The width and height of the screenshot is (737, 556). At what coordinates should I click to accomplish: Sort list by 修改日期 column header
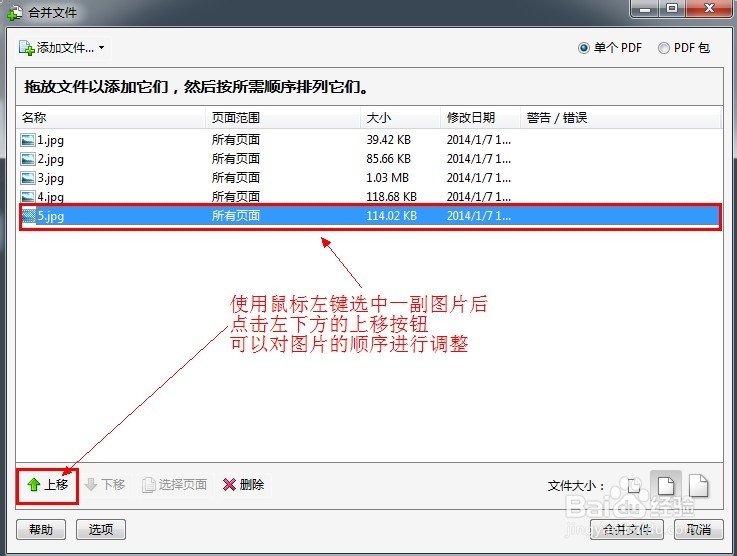click(480, 117)
